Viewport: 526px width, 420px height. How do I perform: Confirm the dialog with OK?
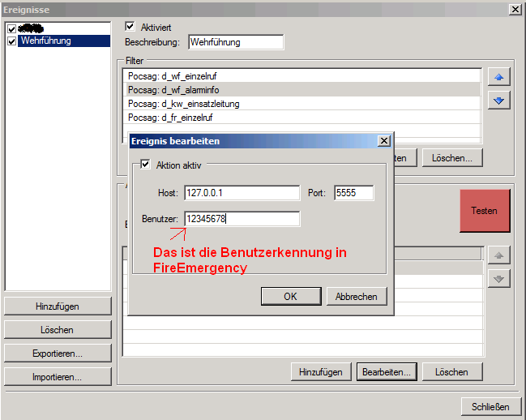(290, 297)
